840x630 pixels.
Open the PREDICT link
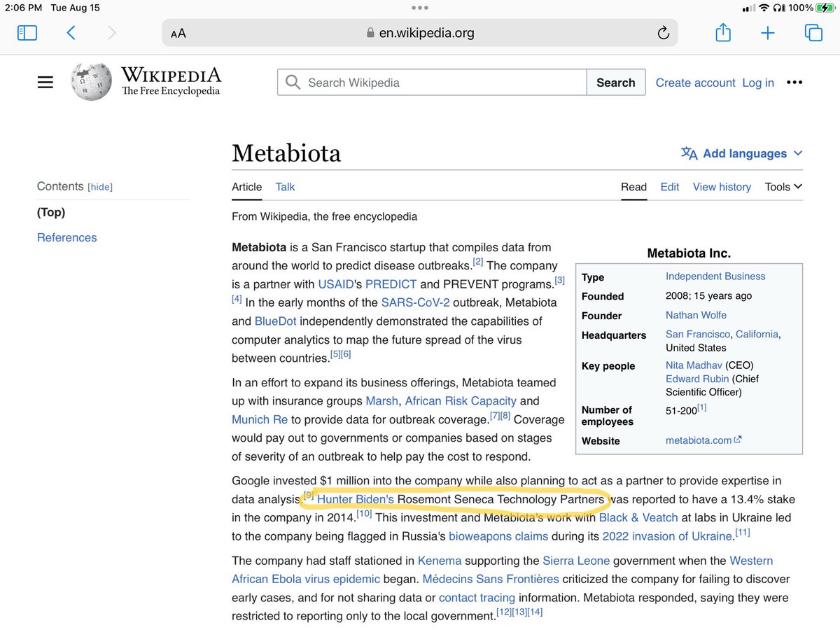tap(391, 284)
